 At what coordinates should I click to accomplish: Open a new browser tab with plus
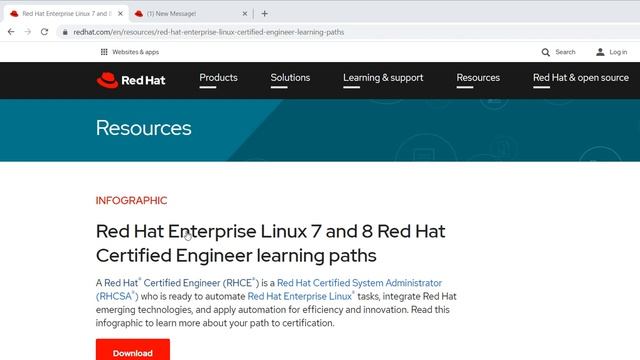coord(264,13)
